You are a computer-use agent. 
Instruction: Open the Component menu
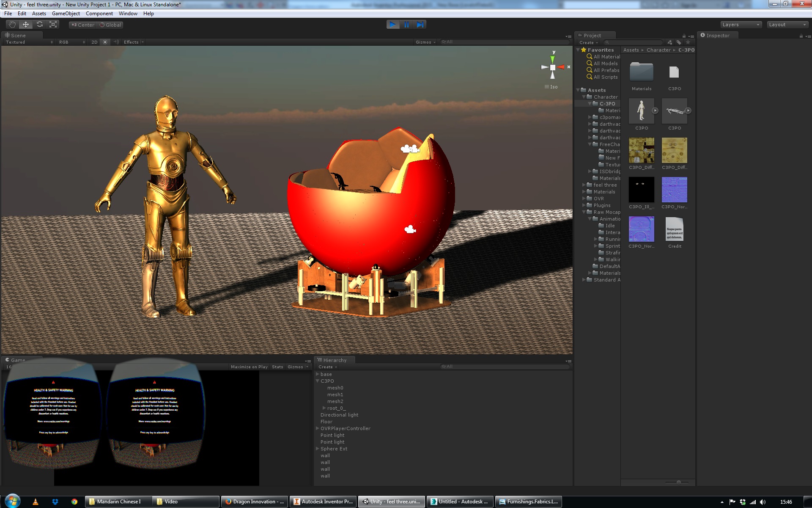pos(99,14)
